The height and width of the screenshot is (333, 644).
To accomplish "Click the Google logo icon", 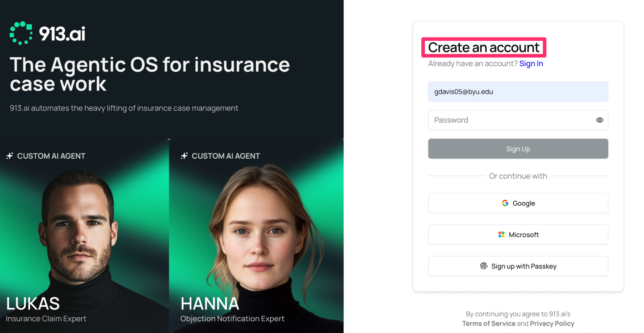I will click(505, 203).
